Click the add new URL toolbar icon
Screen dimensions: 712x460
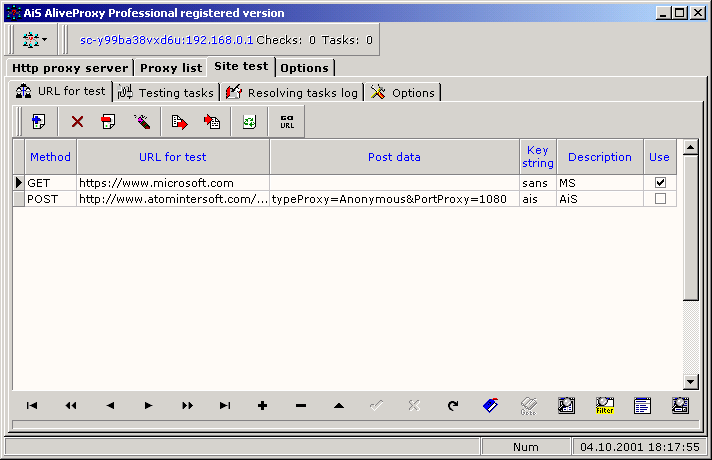39,122
